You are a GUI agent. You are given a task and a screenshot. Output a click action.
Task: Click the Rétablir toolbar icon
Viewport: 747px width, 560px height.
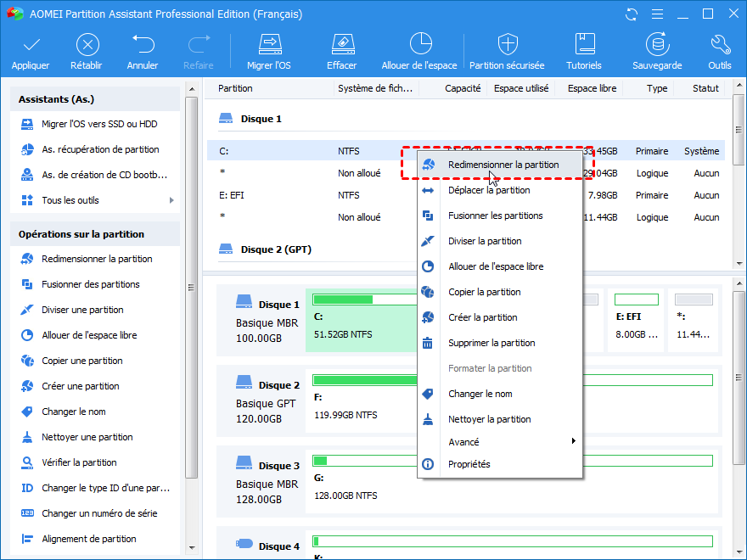(x=87, y=44)
